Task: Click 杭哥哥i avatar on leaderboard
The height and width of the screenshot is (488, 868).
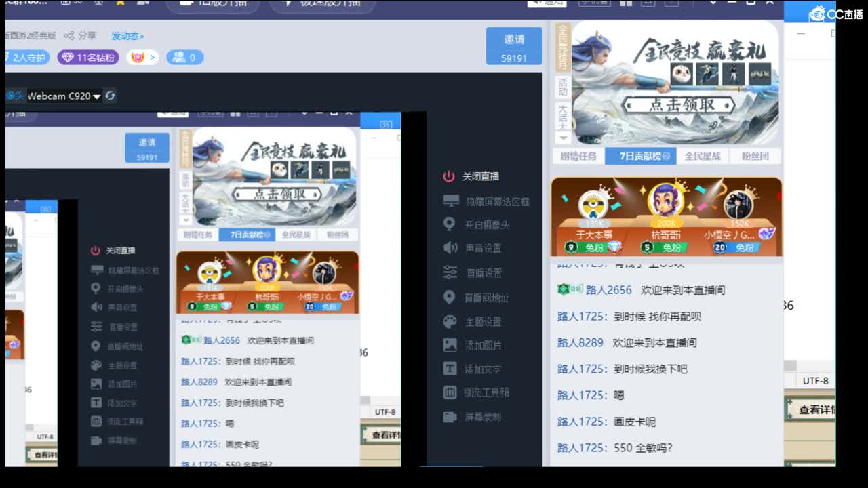Action: [x=666, y=201]
